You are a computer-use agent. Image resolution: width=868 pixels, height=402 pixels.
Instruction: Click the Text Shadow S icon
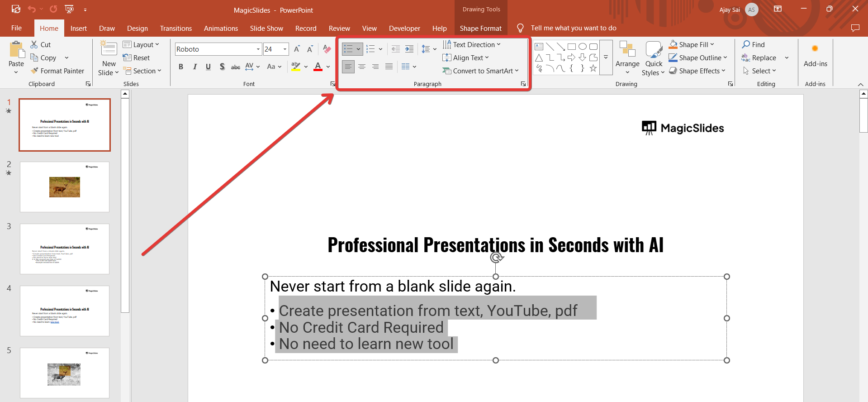coord(222,67)
